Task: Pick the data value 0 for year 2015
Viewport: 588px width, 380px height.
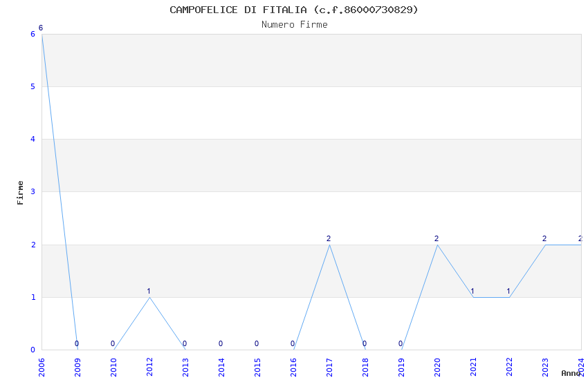Action: [x=257, y=343]
